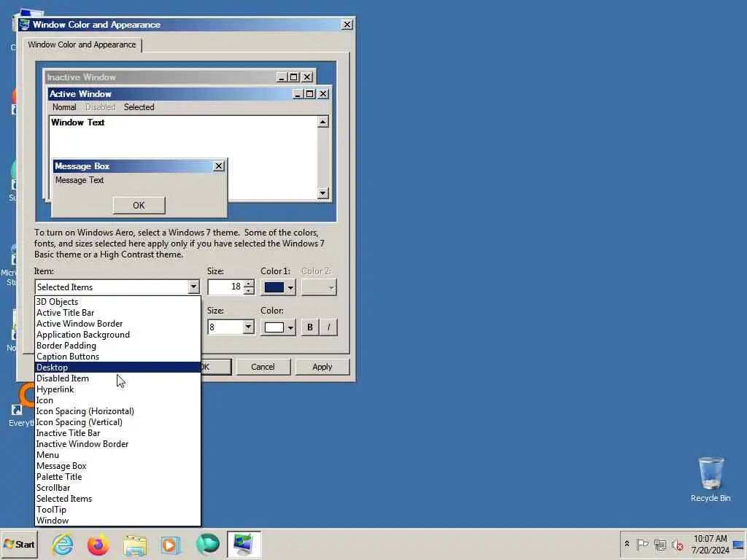This screenshot has height=560, width=747.
Task: Select 'Inactive Window Border' entry
Action: 117,444
